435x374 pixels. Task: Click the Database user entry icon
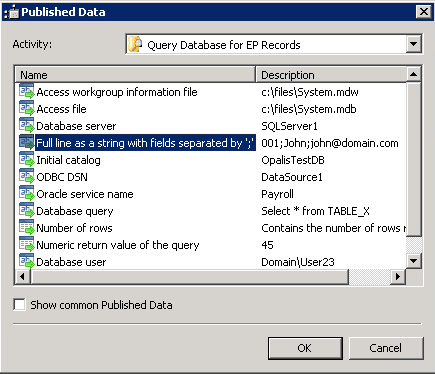click(x=27, y=261)
